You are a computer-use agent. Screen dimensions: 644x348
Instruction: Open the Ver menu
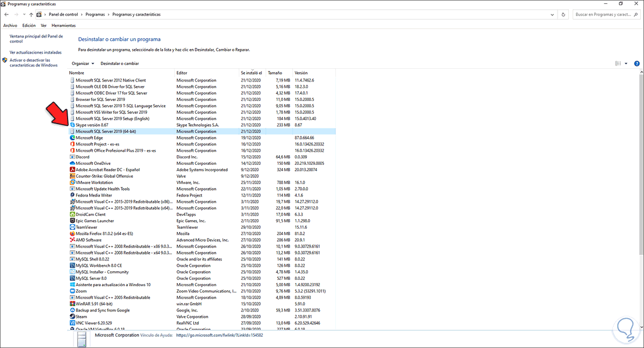click(44, 25)
